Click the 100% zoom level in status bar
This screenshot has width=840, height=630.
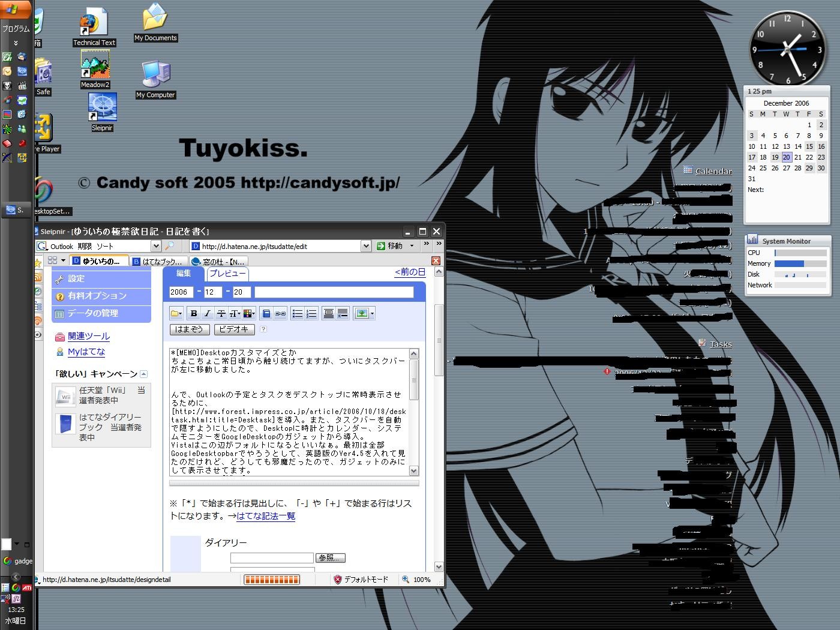[x=416, y=580]
